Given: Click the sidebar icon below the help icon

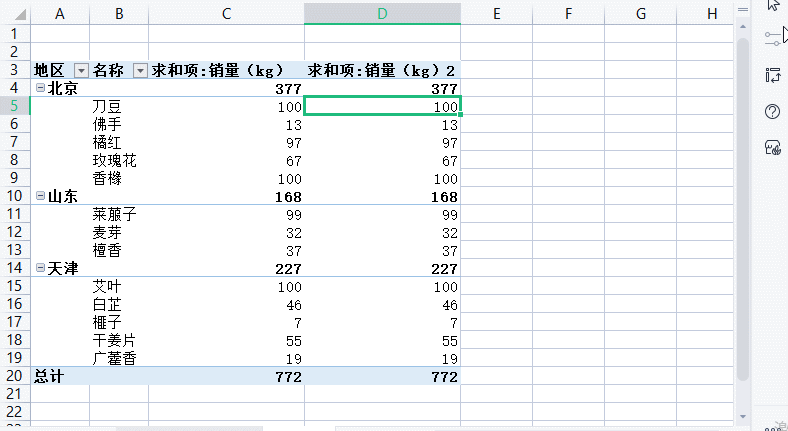Looking at the screenshot, I should 772,147.
